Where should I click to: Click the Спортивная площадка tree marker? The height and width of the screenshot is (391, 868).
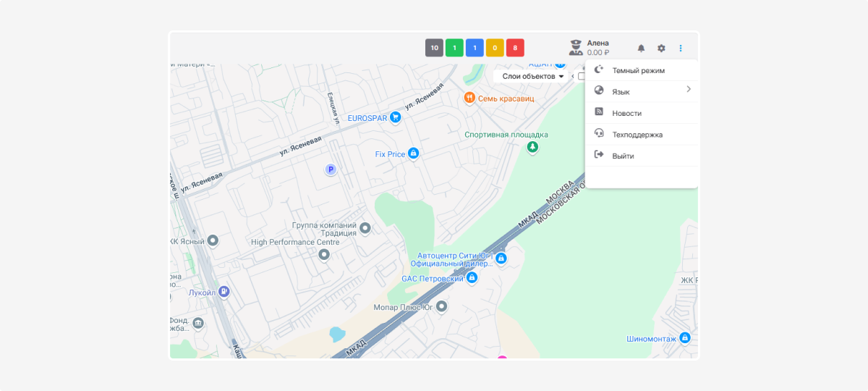pyautogui.click(x=532, y=148)
